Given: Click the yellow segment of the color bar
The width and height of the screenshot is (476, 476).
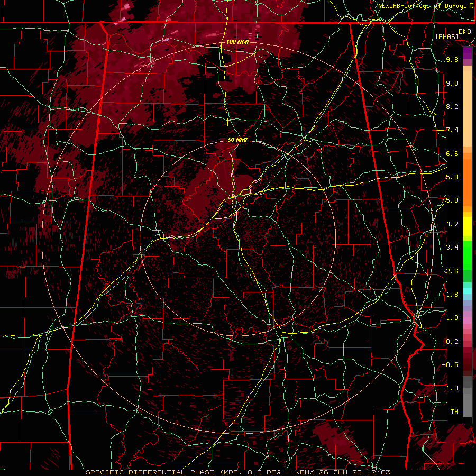Looking at the screenshot, I should [467, 226].
